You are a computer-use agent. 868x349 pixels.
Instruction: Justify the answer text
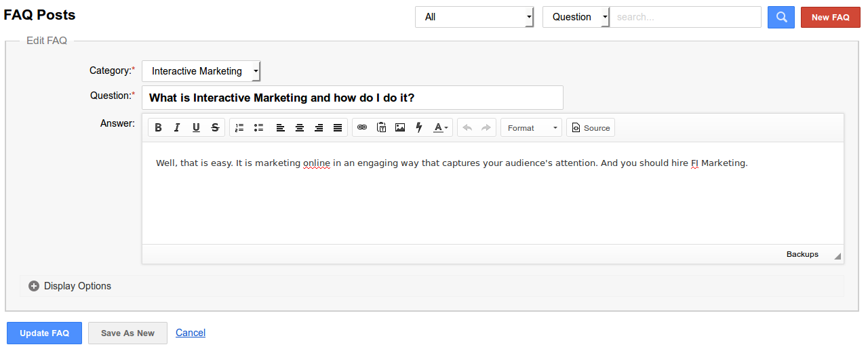pos(338,127)
